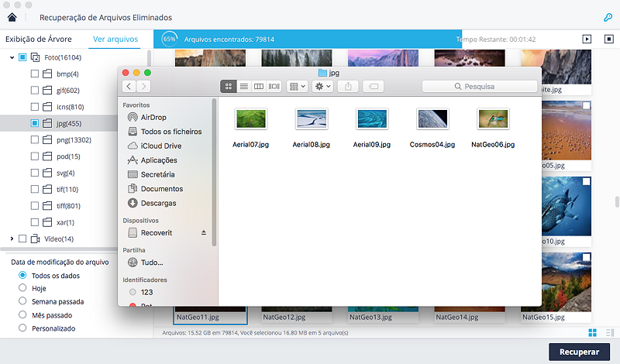Screen dimensions: 620x364
Task: Select Todos os dados radio button
Action: click(22, 275)
